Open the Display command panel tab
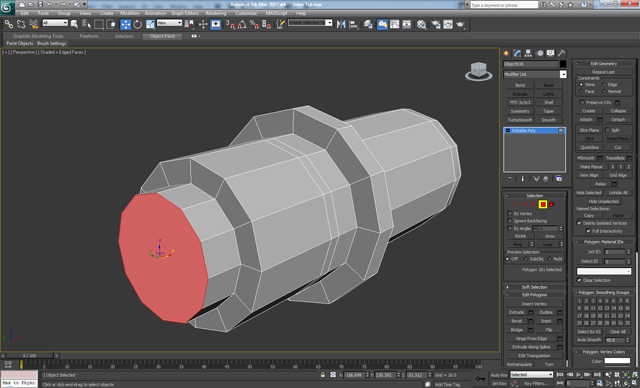Viewport: 640px width, 388px height. [551, 53]
